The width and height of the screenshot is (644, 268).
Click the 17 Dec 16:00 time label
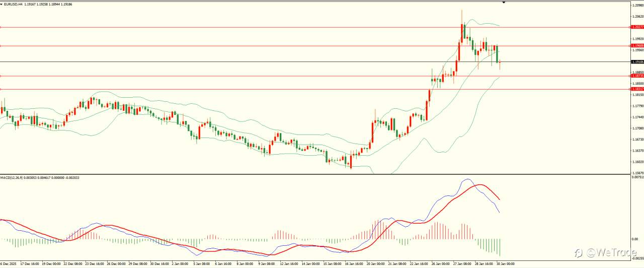[x=30, y=263]
